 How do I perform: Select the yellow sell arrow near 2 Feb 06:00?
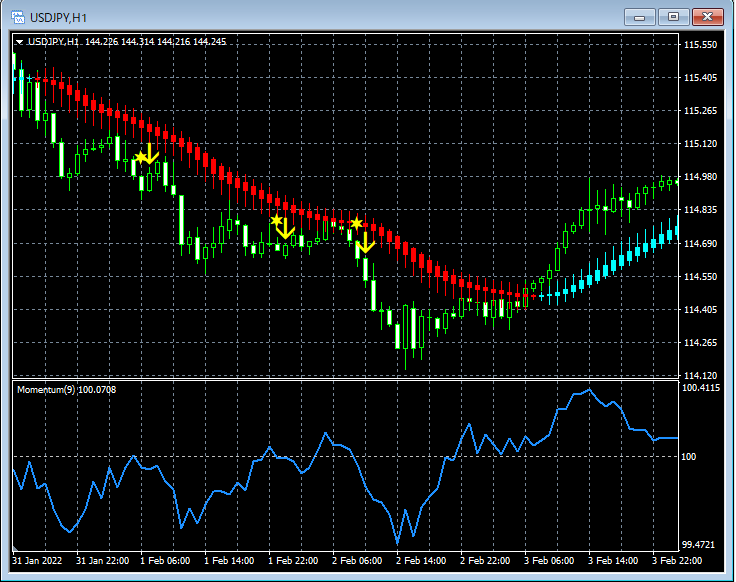click(x=366, y=243)
